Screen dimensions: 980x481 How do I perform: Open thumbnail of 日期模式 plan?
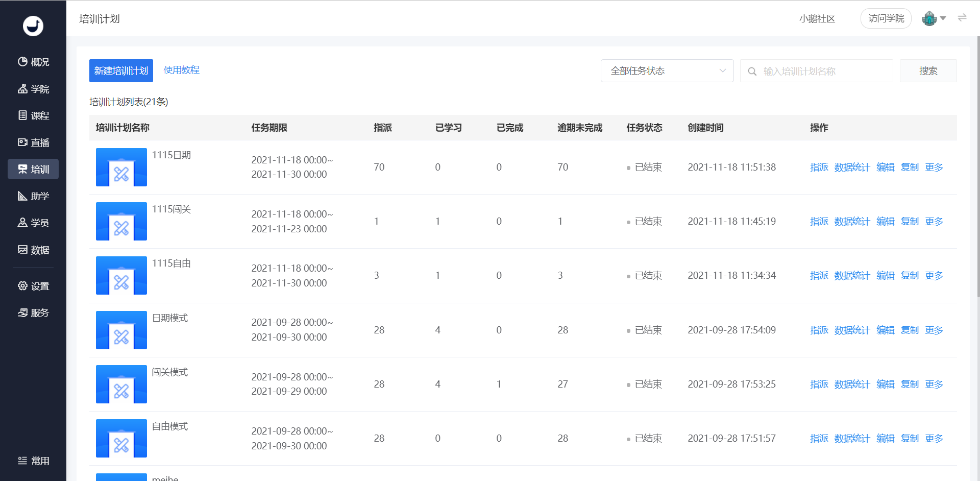click(121, 330)
